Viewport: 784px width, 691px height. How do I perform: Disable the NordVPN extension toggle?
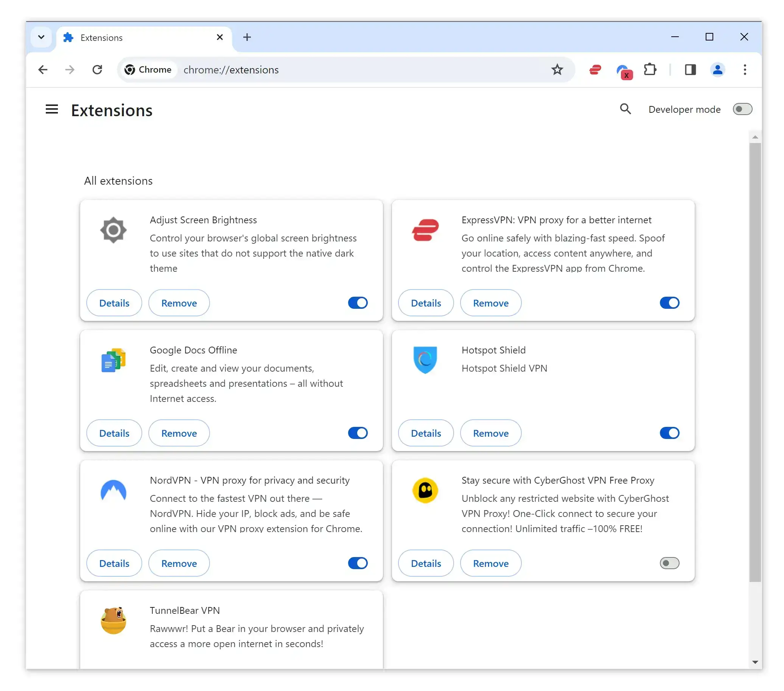(x=358, y=563)
